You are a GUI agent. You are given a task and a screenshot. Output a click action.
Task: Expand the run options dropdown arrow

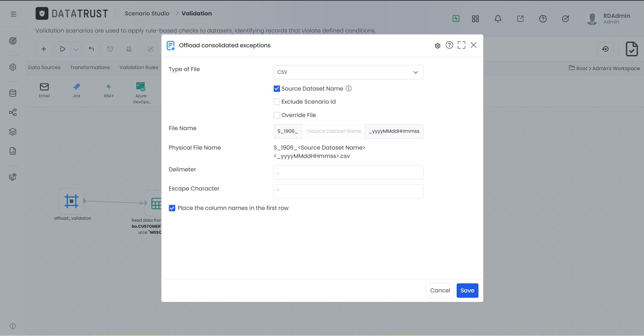coord(76,49)
